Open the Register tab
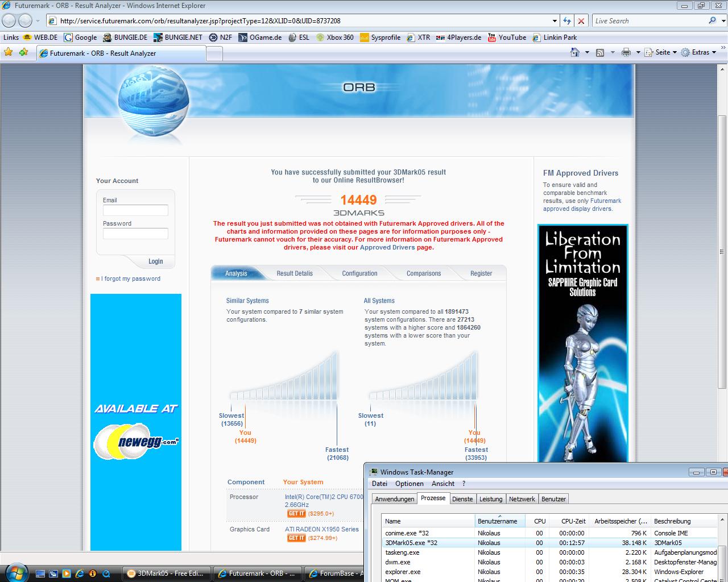728x582 pixels. coord(481,273)
